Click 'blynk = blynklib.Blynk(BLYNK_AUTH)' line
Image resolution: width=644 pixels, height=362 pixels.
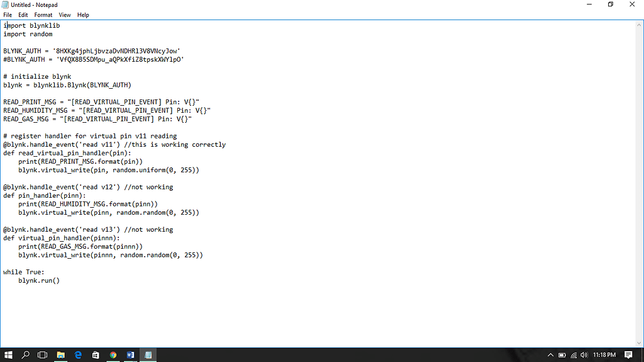click(x=67, y=85)
